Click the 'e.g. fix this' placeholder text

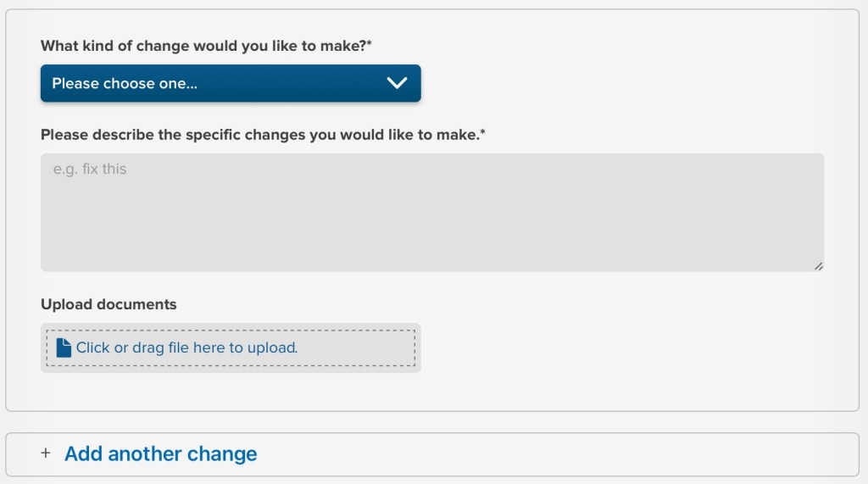90,169
